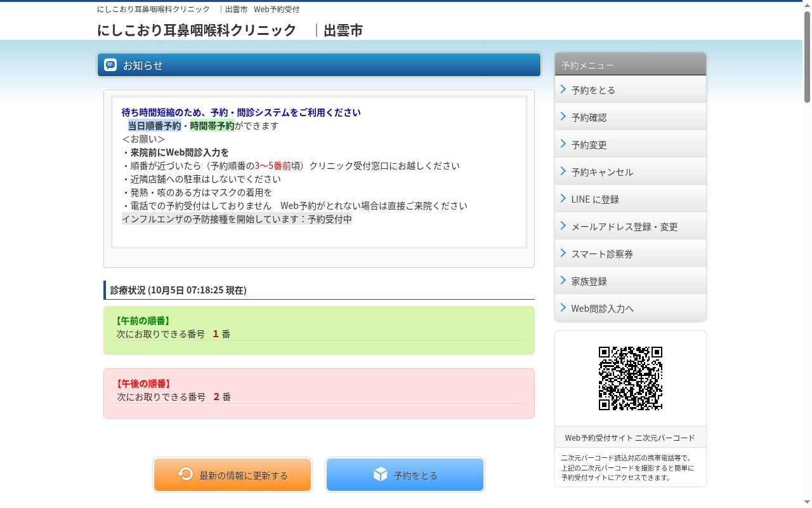Click the green highlighted 時間帯予約 text

(213, 126)
